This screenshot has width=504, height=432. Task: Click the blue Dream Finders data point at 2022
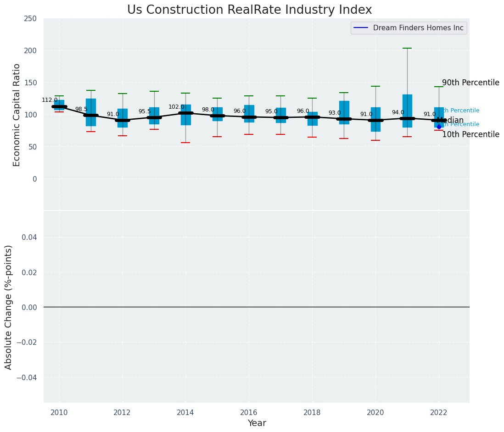tap(439, 127)
